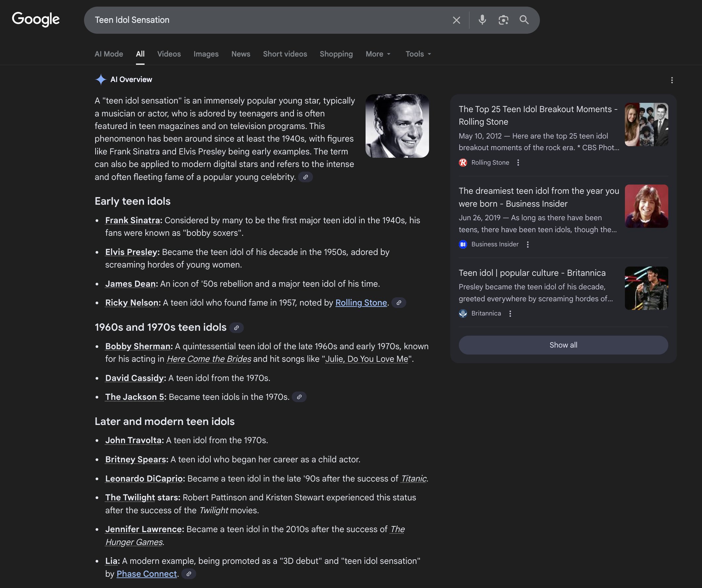The width and height of the screenshot is (702, 588).
Task: Click Show all sources button
Action: 563,345
